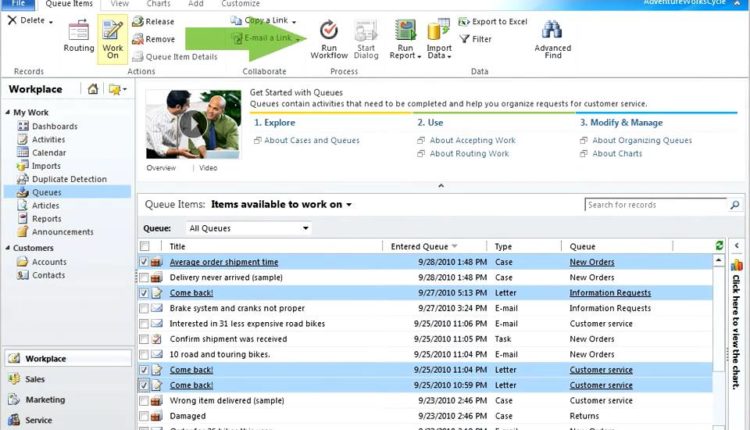Open Items available to work on view selector
Image resolution: width=750 pixels, height=430 pixels.
pyautogui.click(x=281, y=204)
